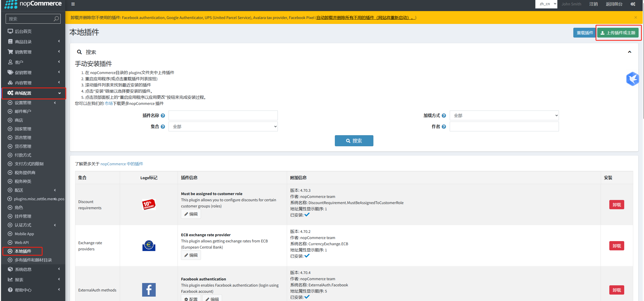The width and height of the screenshot is (644, 301).
Task: Click the blue bird floating assistant icon
Action: [x=632, y=79]
